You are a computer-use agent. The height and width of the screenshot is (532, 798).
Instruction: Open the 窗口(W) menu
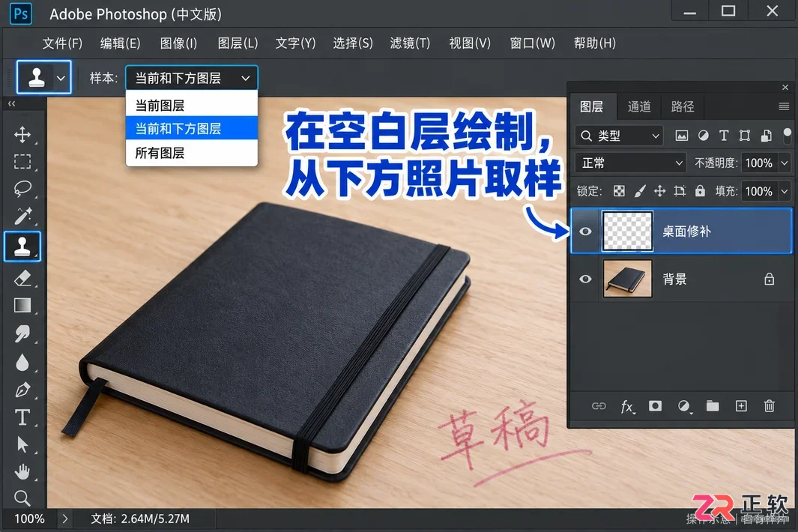pos(532,43)
